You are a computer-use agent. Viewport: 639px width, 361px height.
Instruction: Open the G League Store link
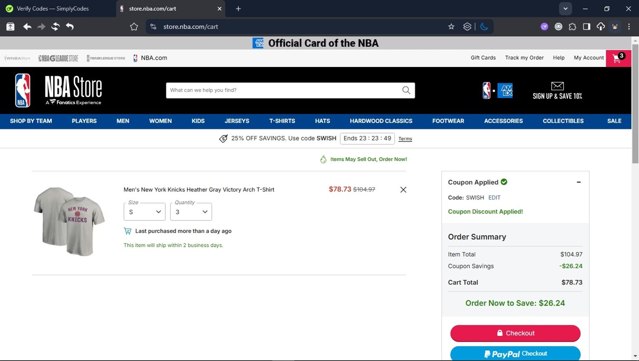tap(58, 58)
